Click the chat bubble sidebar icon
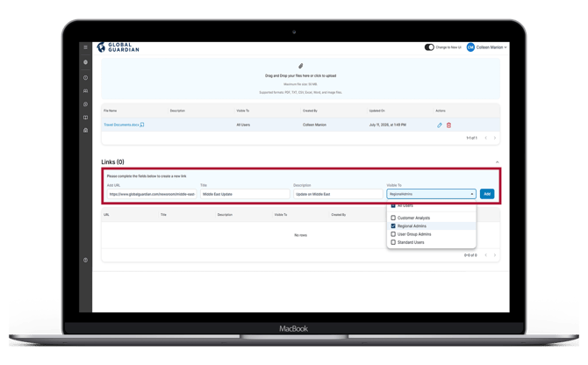This screenshot has width=588, height=365. (x=85, y=104)
